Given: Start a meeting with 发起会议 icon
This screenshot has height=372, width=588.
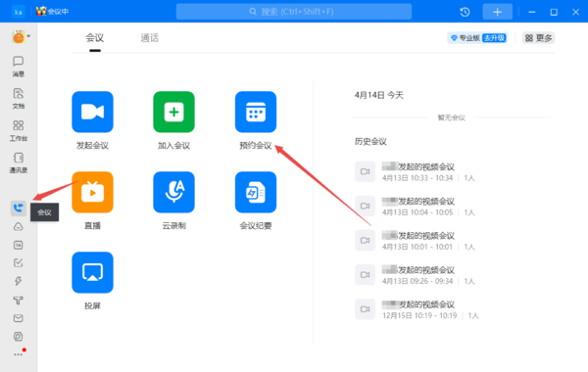Looking at the screenshot, I should coord(92,112).
